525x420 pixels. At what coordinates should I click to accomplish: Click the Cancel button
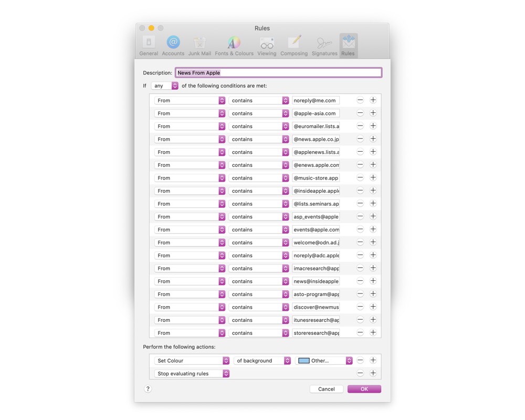tap(326, 389)
